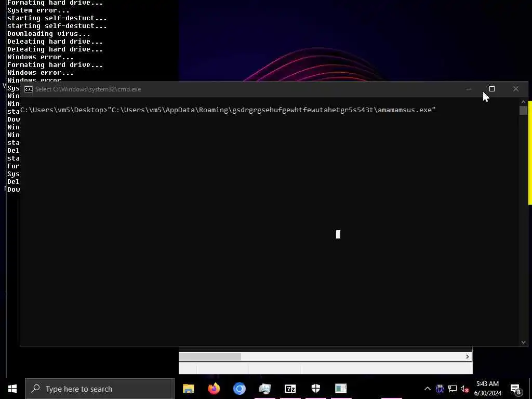Click the blue tray icon next to the chevron

click(440, 389)
